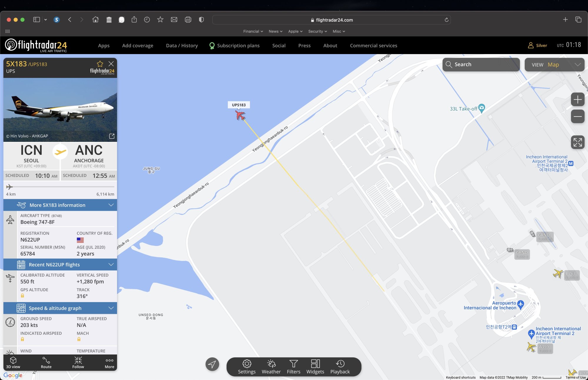Show flight Route icon
The image size is (588, 380).
tap(46, 361)
